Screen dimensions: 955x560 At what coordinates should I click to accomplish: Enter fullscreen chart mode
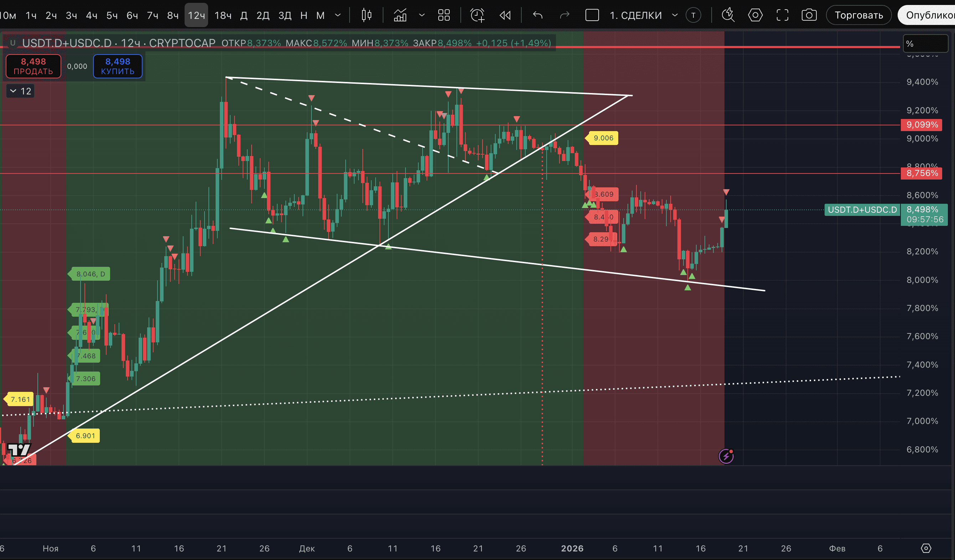click(x=782, y=15)
